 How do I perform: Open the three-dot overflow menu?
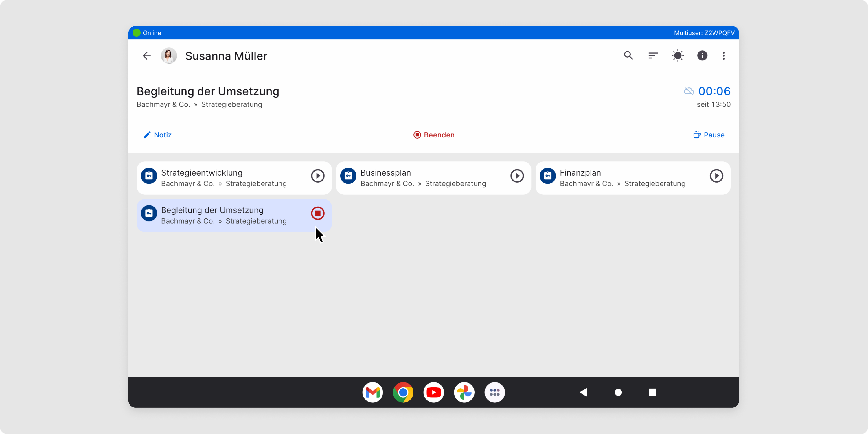724,56
